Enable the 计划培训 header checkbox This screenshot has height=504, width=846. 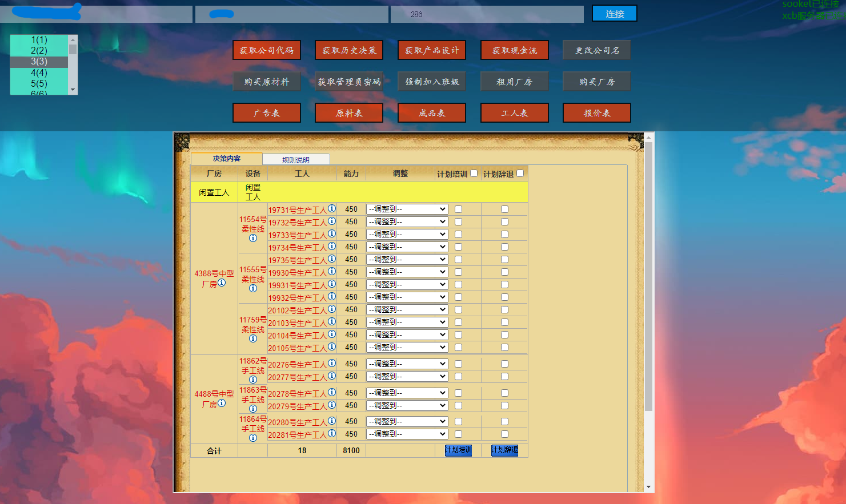pos(474,173)
